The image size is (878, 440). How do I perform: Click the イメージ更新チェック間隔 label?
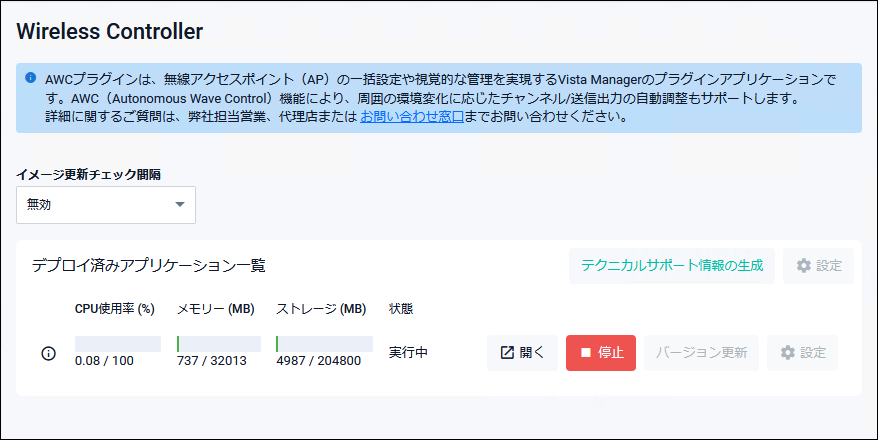pos(88,175)
